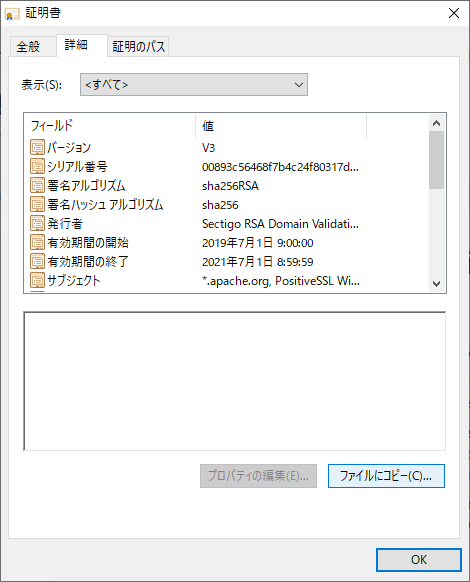This screenshot has width=470, height=582.
Task: Select the 署名アルゴリズム row label
Action: 86,186
